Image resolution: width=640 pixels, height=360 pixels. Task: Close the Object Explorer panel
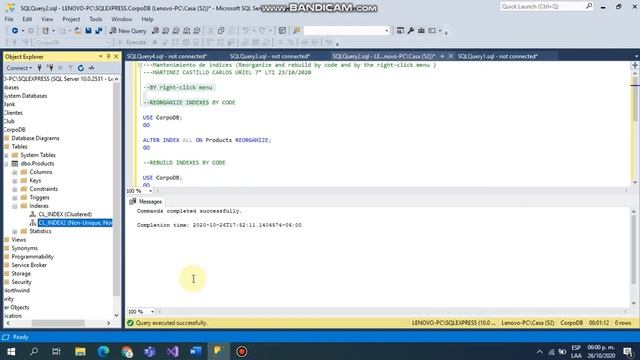[x=116, y=56]
